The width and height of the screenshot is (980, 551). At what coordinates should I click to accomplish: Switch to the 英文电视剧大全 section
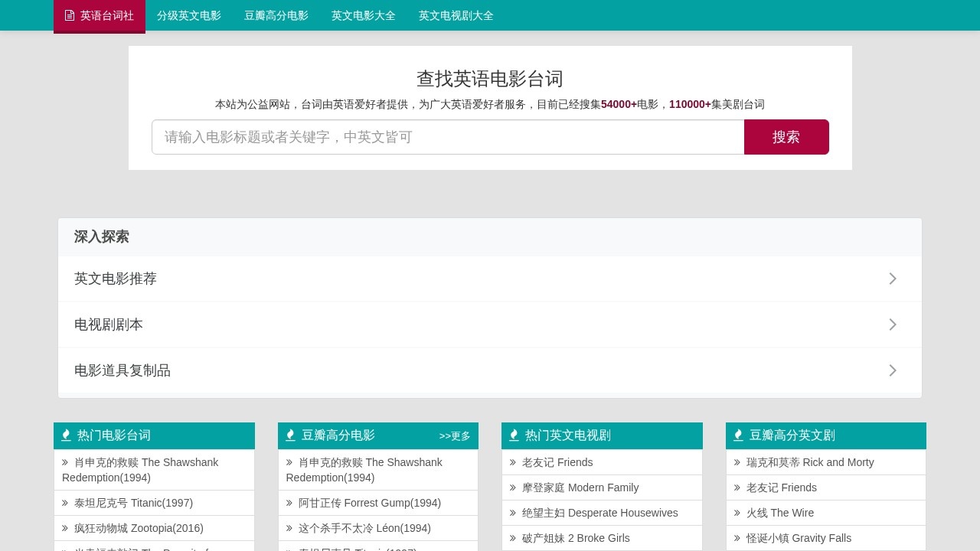pyautogui.click(x=456, y=15)
